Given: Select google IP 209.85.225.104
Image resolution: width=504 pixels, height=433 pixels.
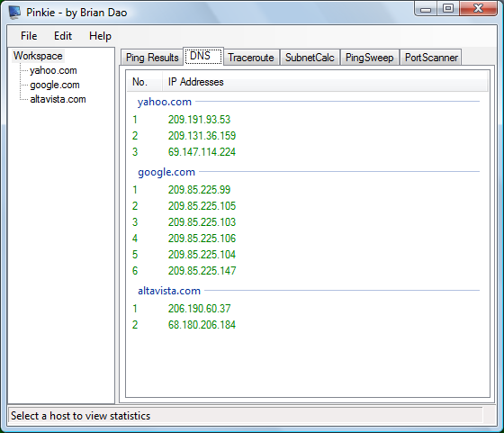Looking at the screenshot, I should (x=202, y=254).
